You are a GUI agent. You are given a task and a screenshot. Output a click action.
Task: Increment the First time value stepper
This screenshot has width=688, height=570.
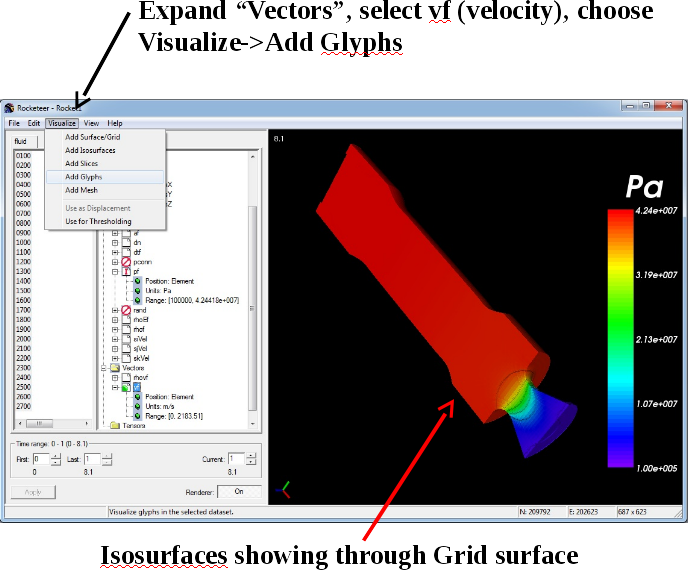tap(56, 456)
